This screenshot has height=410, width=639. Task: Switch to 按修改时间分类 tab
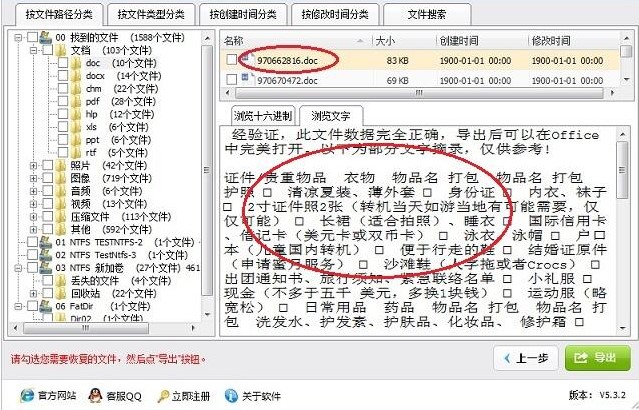[335, 15]
